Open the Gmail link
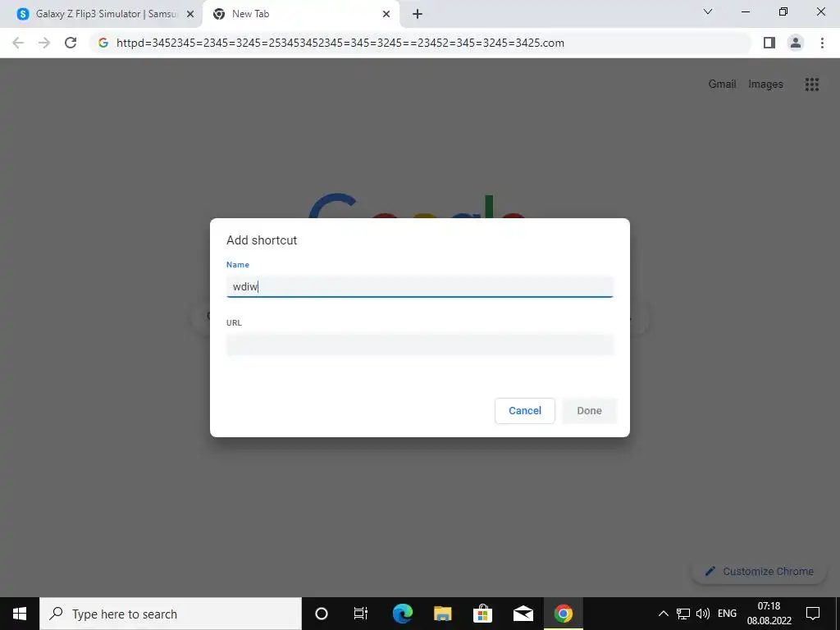The height and width of the screenshot is (630, 840). pos(722,84)
